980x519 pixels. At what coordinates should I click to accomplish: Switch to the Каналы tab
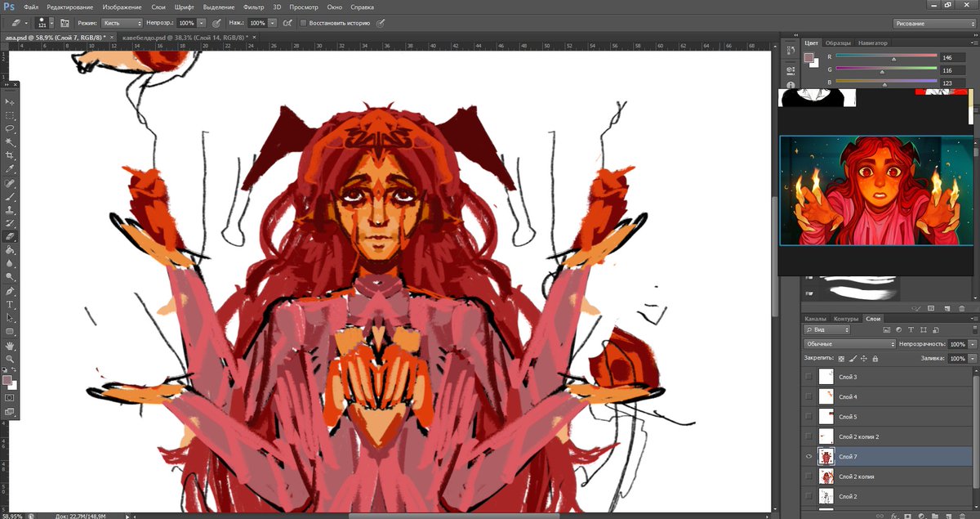(815, 318)
